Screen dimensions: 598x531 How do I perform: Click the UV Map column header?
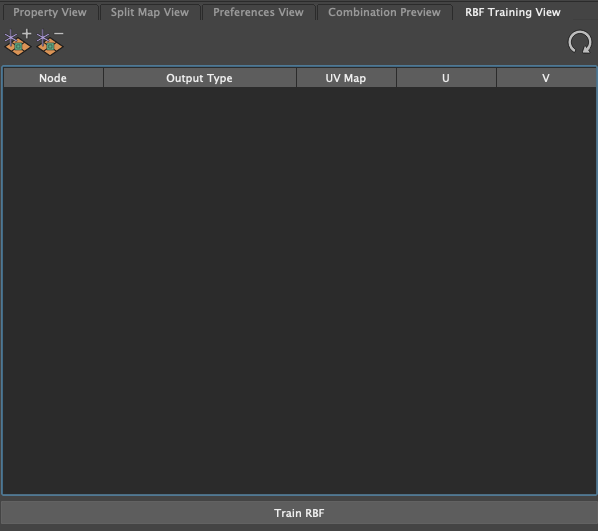(346, 78)
